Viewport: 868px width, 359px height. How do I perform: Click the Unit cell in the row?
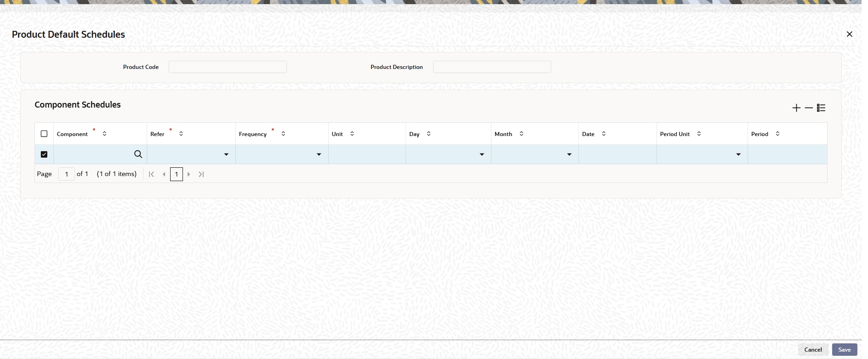point(367,154)
